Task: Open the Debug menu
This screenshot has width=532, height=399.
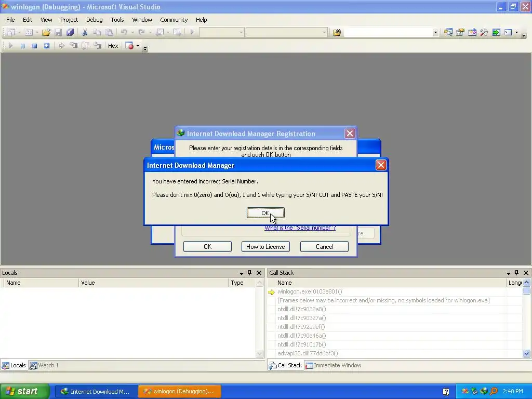Action: pos(95,20)
